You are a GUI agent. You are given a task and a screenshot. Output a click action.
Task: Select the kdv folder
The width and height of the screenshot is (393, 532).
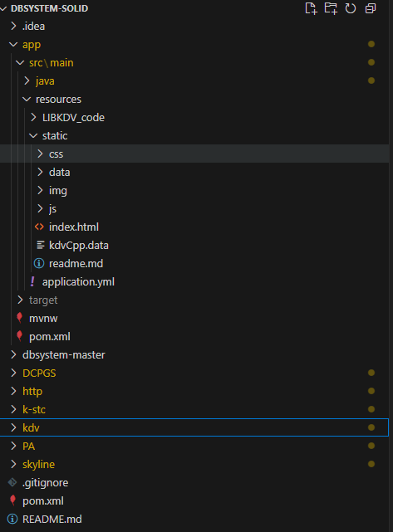[x=194, y=427]
